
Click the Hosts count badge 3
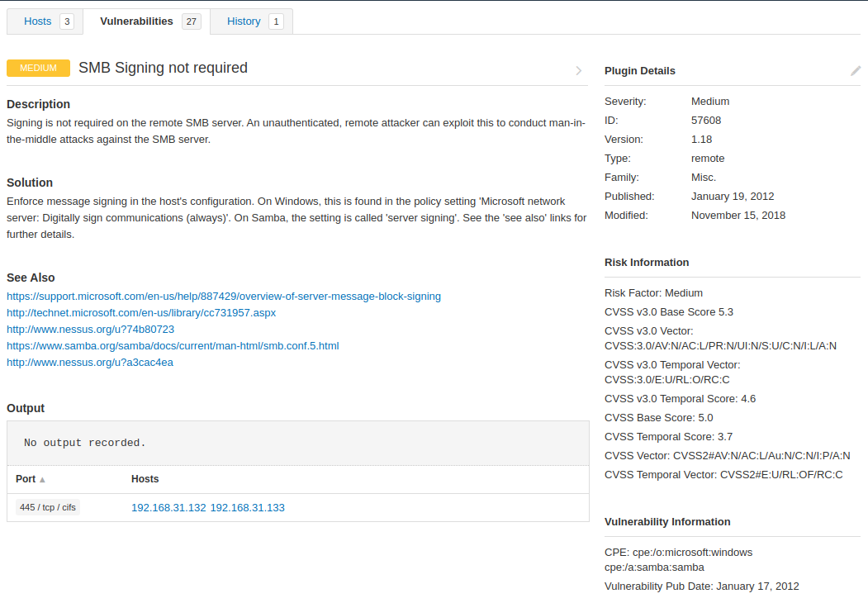pyautogui.click(x=67, y=21)
